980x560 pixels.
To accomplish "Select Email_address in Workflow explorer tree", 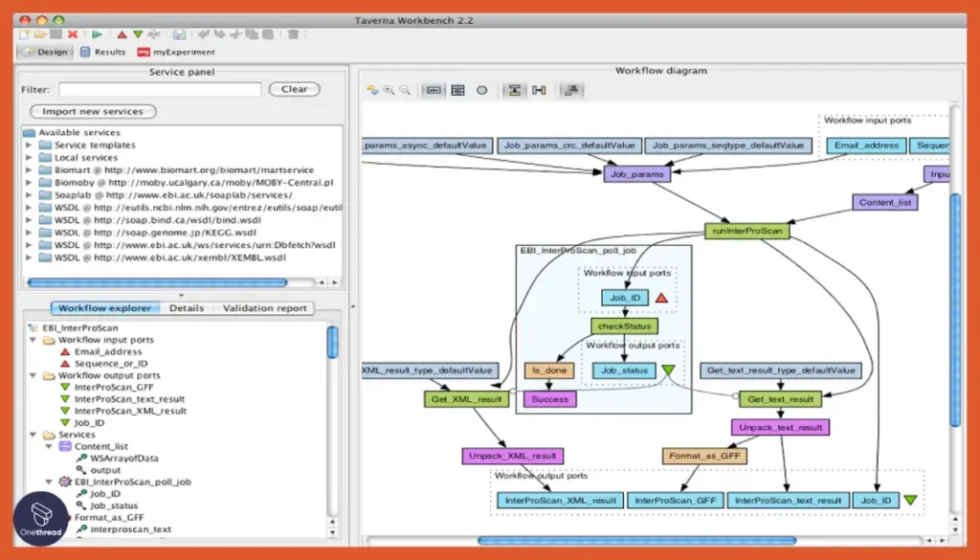I will [108, 352].
